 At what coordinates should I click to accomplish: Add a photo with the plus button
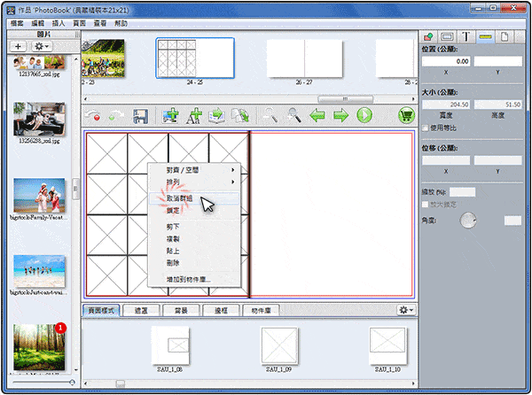pos(19,45)
